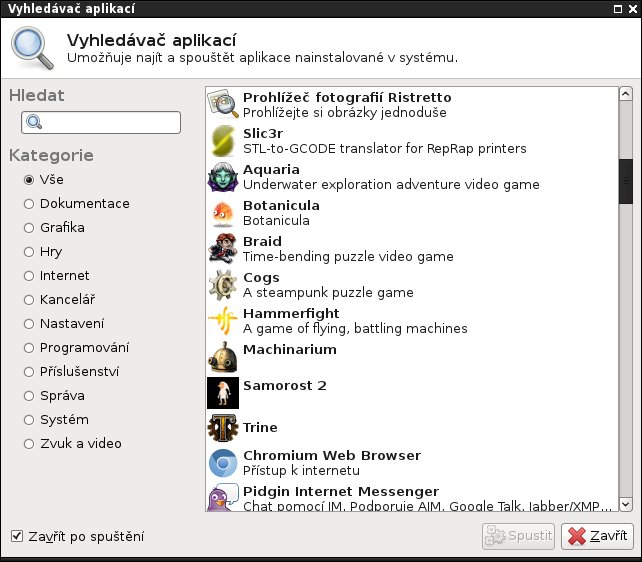Select the Hammerfight icon

coord(223,321)
